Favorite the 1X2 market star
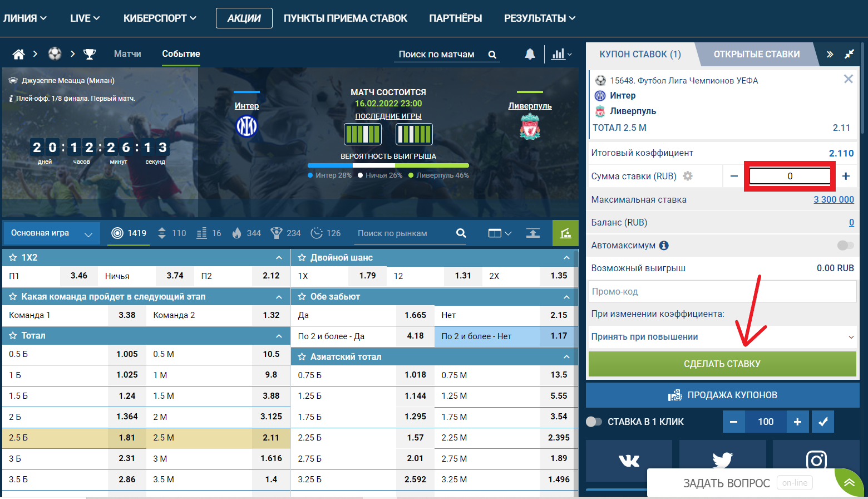868x499 pixels. [x=13, y=258]
